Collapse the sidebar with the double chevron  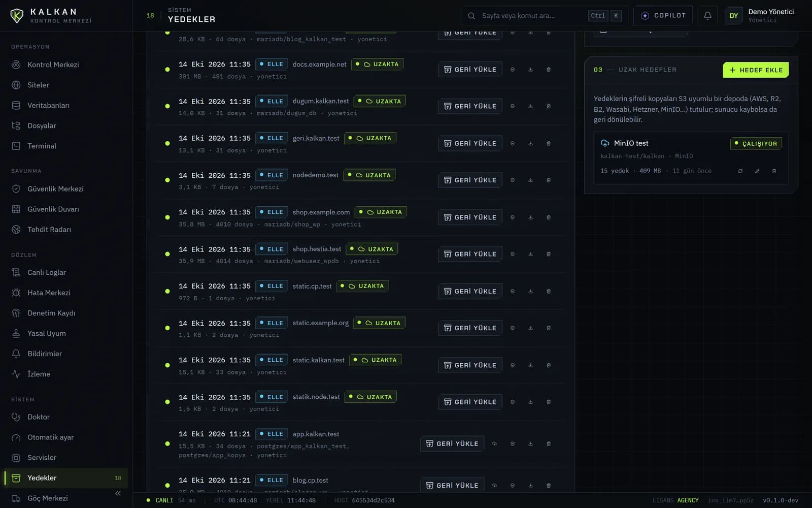pyautogui.click(x=118, y=493)
